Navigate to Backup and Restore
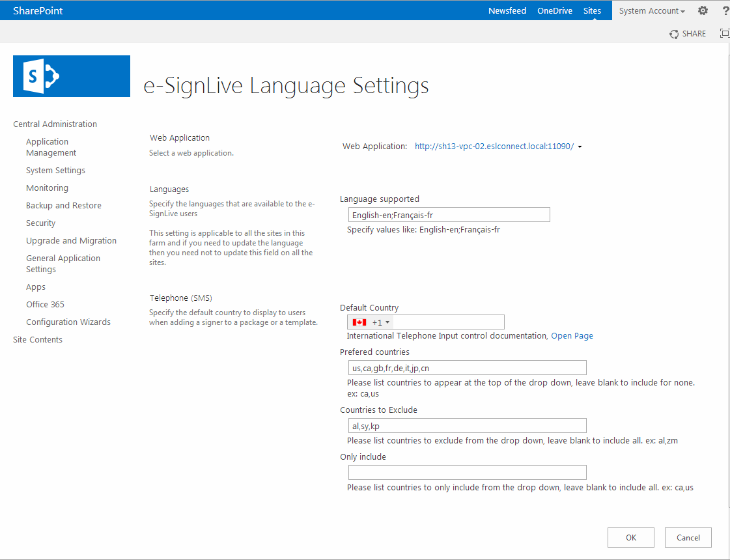Screen dimensions: 730x560 click(64, 206)
